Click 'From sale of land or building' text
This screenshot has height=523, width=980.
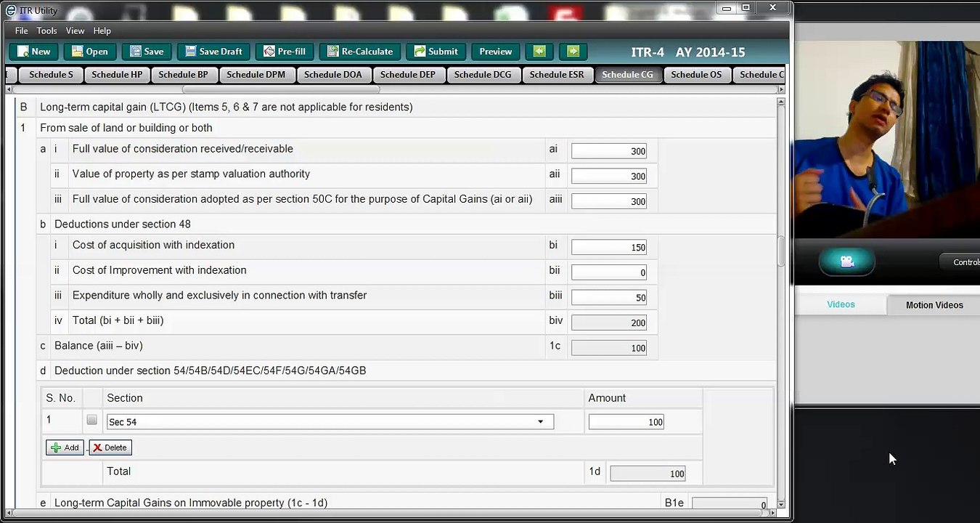click(x=126, y=128)
